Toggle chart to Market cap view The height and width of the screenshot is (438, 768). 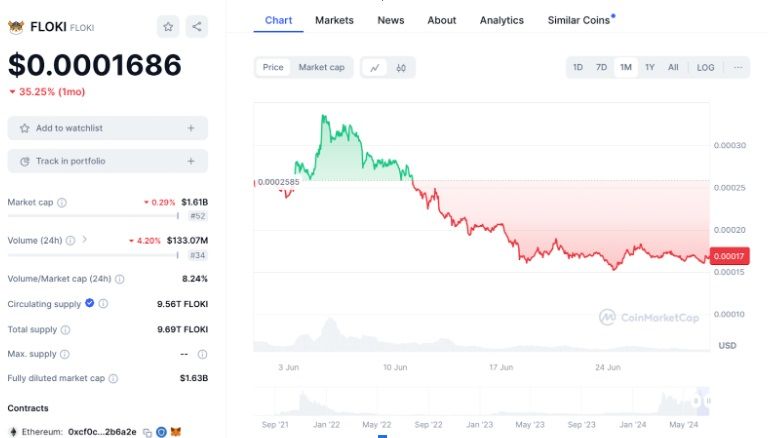(321, 67)
